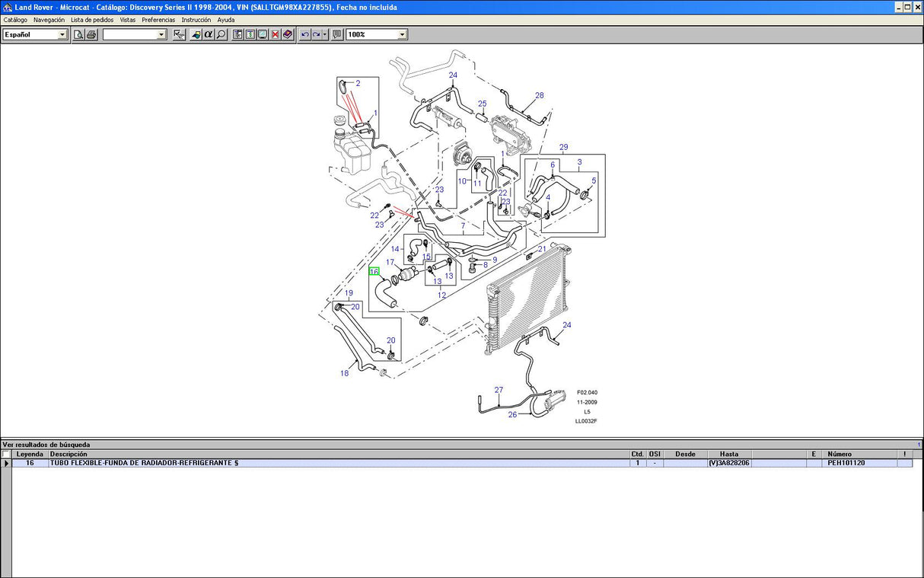The height and width of the screenshot is (578, 924).
Task: Open the Español language dropdown
Action: [62, 35]
